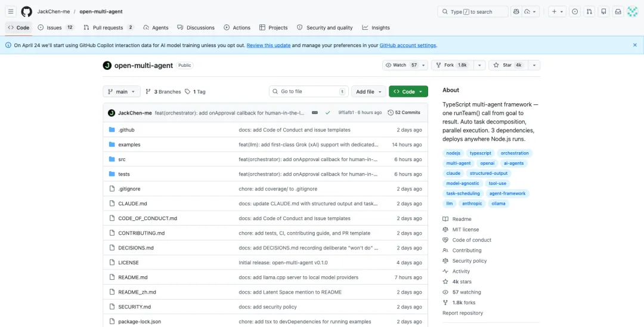Click the repository owner avatar beside open-multi-agent
The height and width of the screenshot is (327, 644).
pyautogui.click(x=107, y=65)
